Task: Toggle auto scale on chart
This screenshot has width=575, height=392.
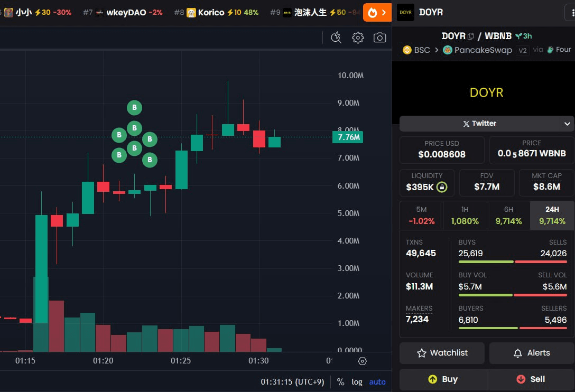Action: pyautogui.click(x=377, y=382)
